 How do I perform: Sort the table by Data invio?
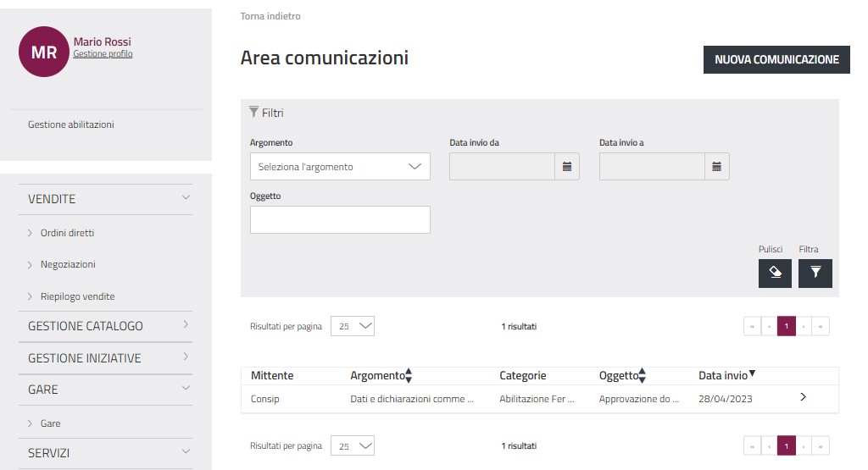[x=752, y=374]
